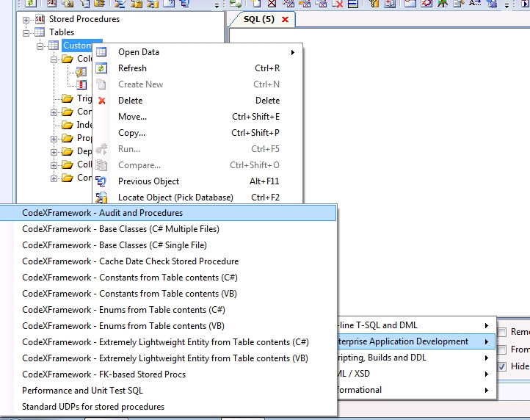Image resolution: width=530 pixels, height=420 pixels.
Task: Choose Constants from Table contents (C#)
Action: [168, 278]
